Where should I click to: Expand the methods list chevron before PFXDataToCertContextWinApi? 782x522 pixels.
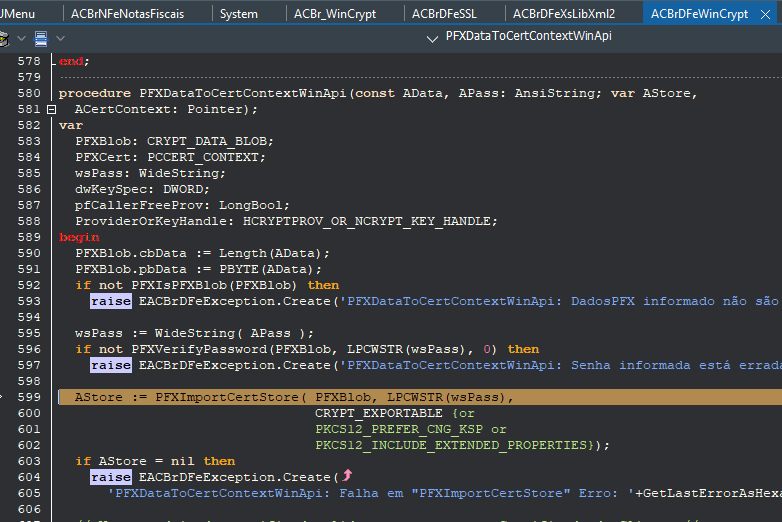pos(432,38)
